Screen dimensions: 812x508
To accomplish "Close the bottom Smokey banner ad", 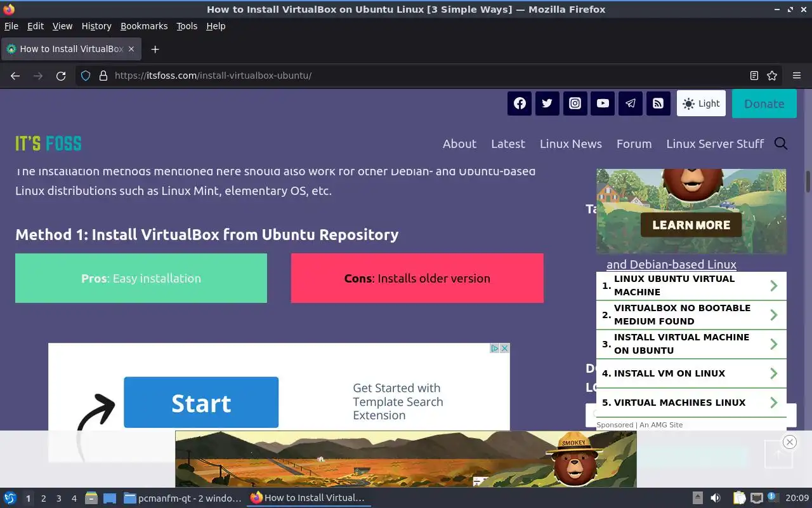I will [x=790, y=442].
